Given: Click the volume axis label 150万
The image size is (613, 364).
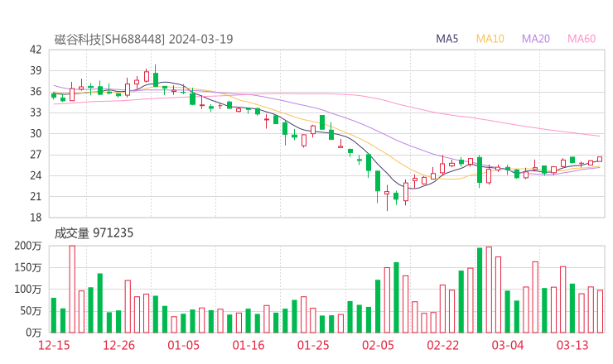Looking at the screenshot, I should [28, 267].
